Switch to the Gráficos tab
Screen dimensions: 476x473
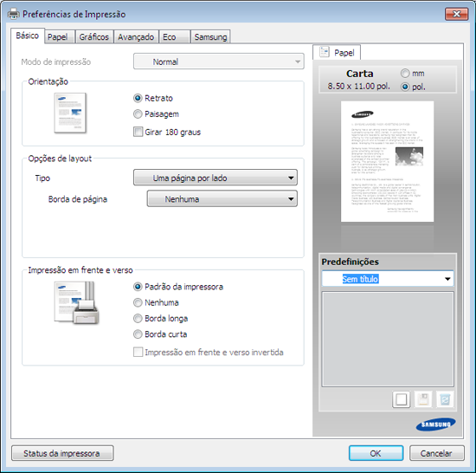[93, 37]
